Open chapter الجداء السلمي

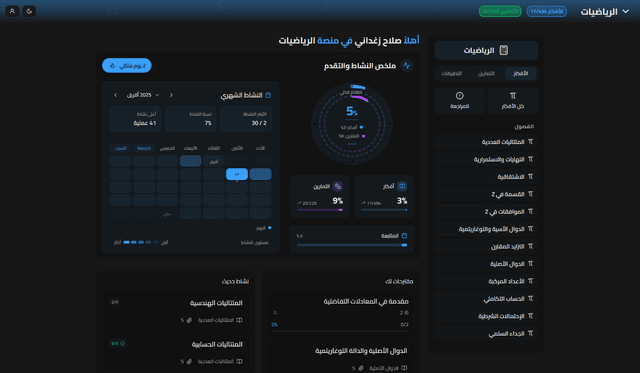[486, 333]
